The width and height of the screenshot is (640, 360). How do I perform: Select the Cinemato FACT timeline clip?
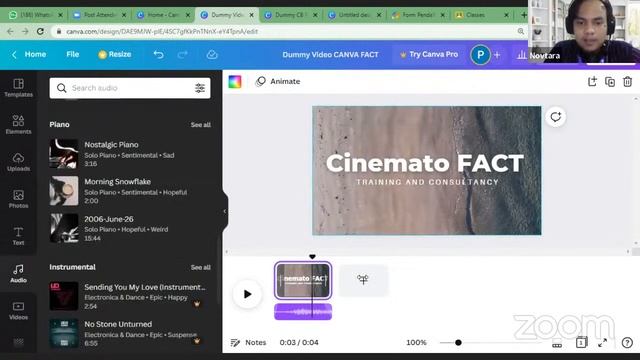303,280
